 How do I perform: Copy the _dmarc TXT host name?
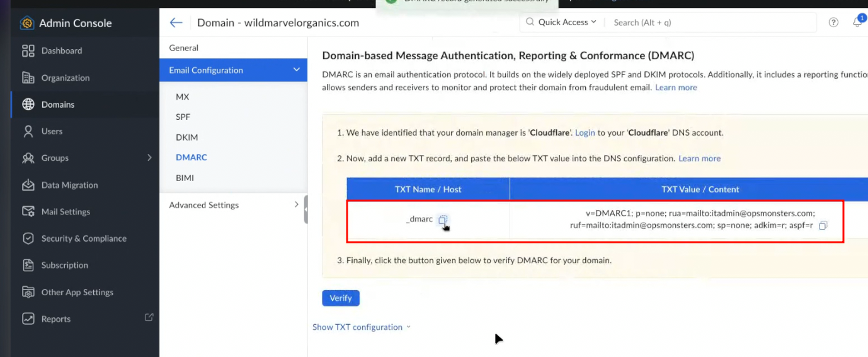click(x=443, y=219)
